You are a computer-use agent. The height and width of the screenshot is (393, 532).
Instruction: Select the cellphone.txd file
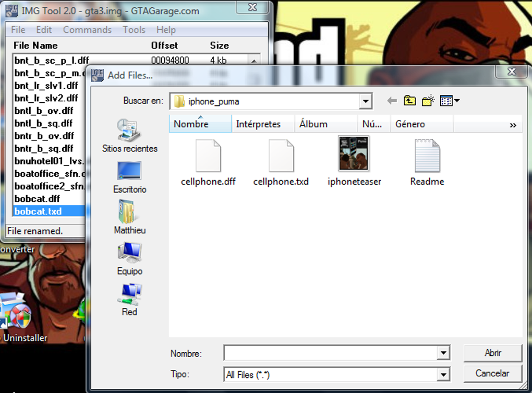tap(281, 162)
